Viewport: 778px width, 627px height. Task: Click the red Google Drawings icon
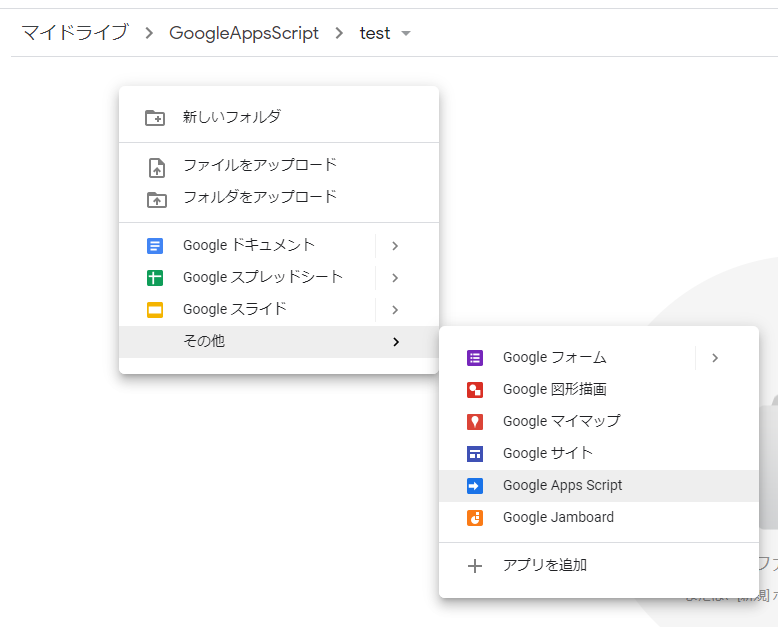(x=475, y=390)
